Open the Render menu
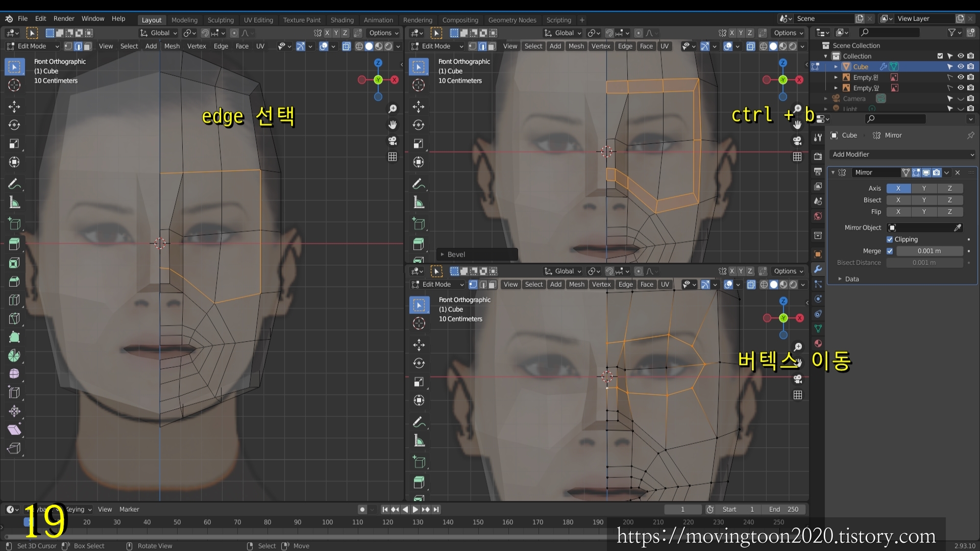The image size is (980, 551). tap(64, 19)
